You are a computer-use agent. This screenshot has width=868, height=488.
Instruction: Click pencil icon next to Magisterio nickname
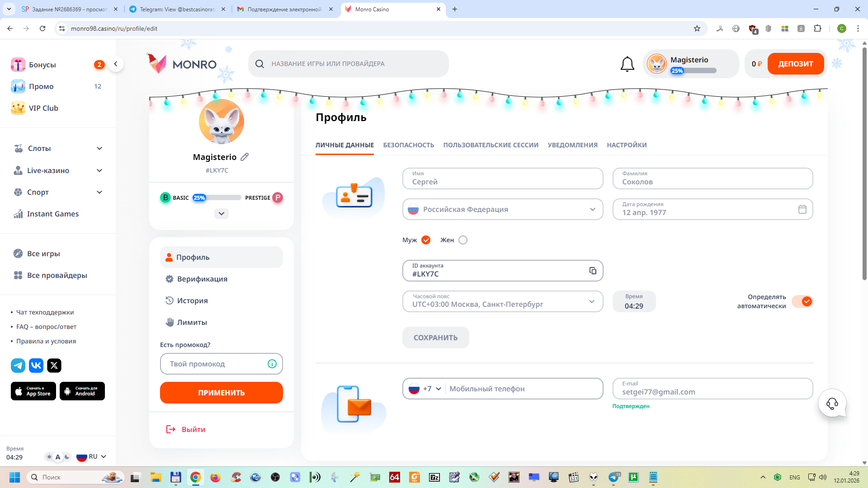click(245, 157)
